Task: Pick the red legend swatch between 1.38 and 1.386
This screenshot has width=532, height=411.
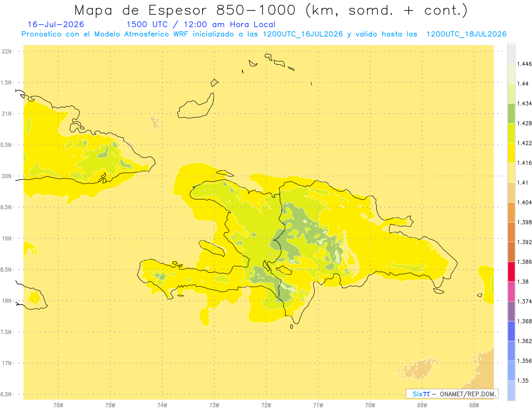Action: (x=511, y=272)
